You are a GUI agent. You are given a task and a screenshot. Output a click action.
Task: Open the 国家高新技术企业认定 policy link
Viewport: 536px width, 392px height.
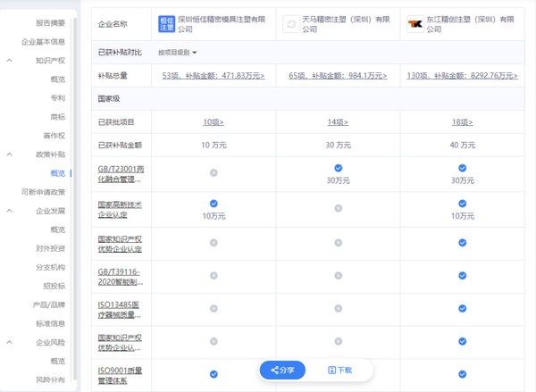[x=120, y=210]
